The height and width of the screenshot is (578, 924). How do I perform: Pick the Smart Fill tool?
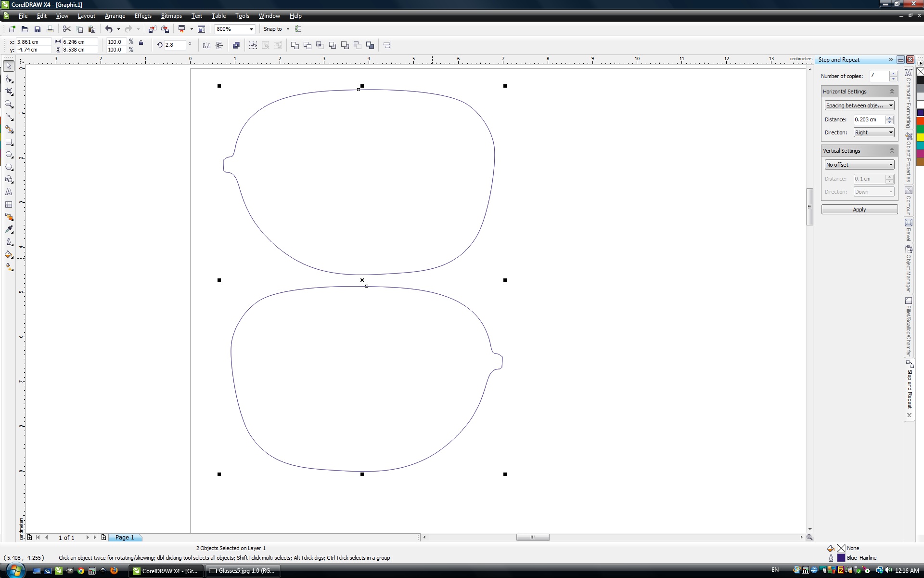coord(9,129)
